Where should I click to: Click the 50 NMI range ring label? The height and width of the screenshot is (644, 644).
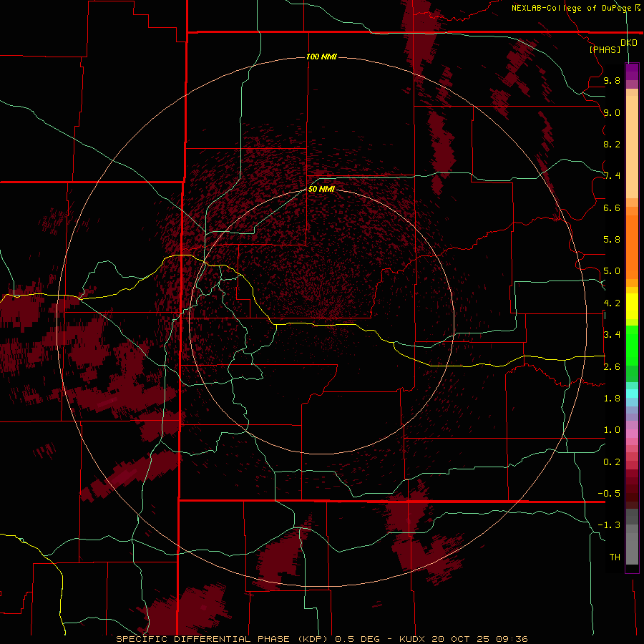point(321,189)
